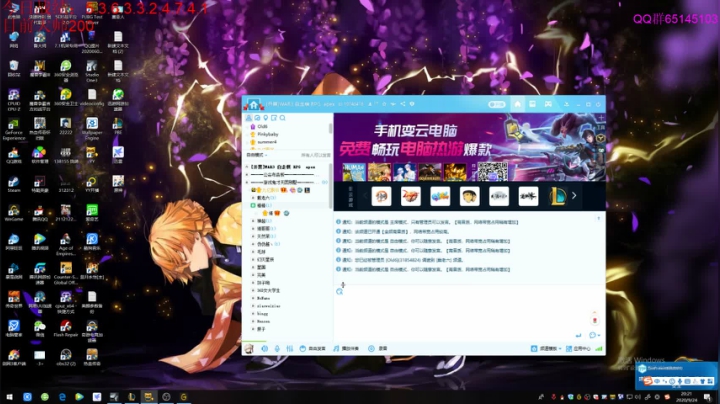Click the YY home logo in title bar
720x404 pixels.
click(253, 105)
